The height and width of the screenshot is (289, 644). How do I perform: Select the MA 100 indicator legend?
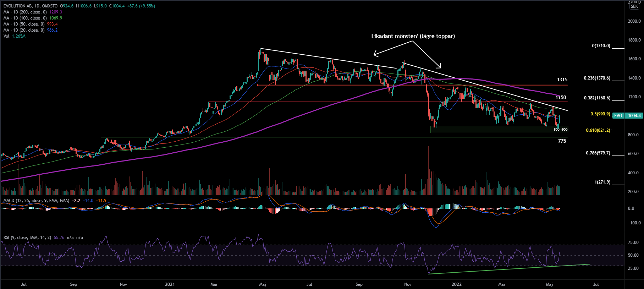[x=25, y=18]
